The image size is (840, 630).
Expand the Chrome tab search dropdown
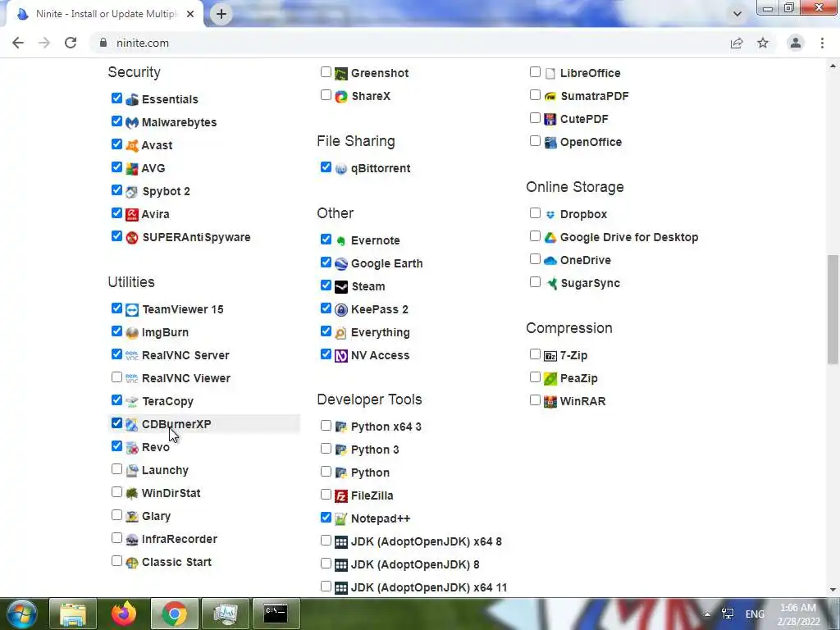(737, 14)
